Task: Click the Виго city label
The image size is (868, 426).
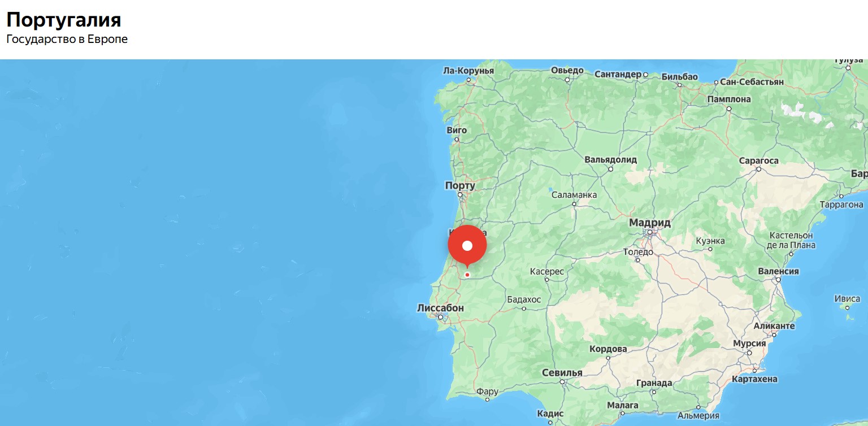Action: tap(457, 130)
